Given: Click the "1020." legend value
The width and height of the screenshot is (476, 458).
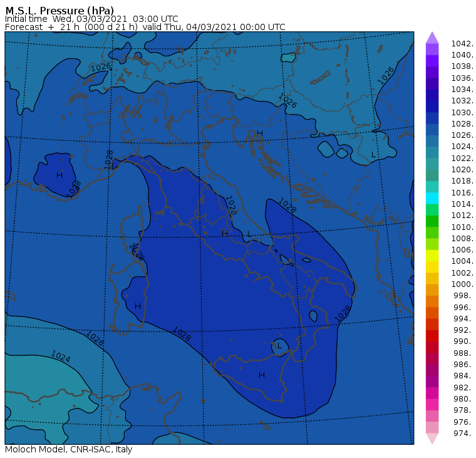Looking at the screenshot, I should (462, 169).
